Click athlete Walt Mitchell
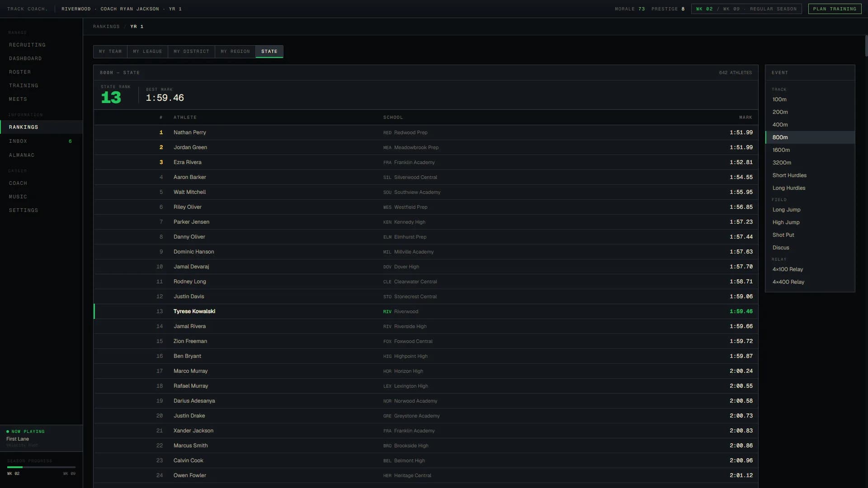The width and height of the screenshot is (868, 488). tap(189, 192)
